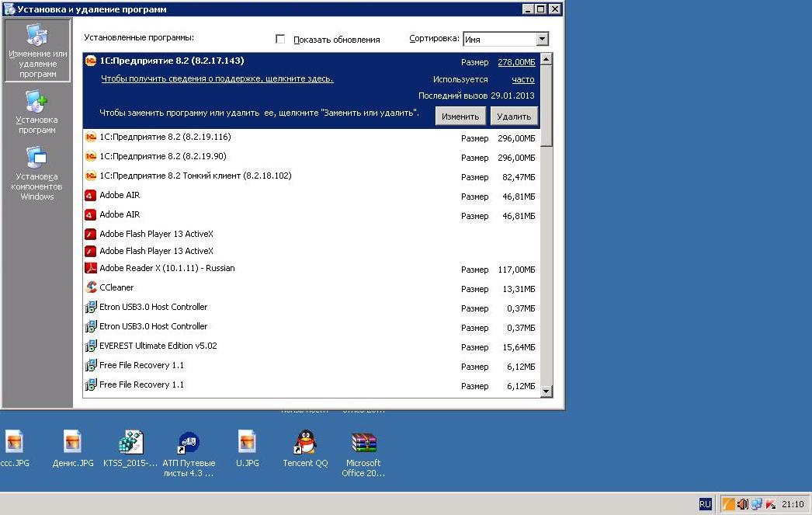Click the Adobe Reader X program icon
The height and width of the screenshot is (515, 812).
coord(91,268)
